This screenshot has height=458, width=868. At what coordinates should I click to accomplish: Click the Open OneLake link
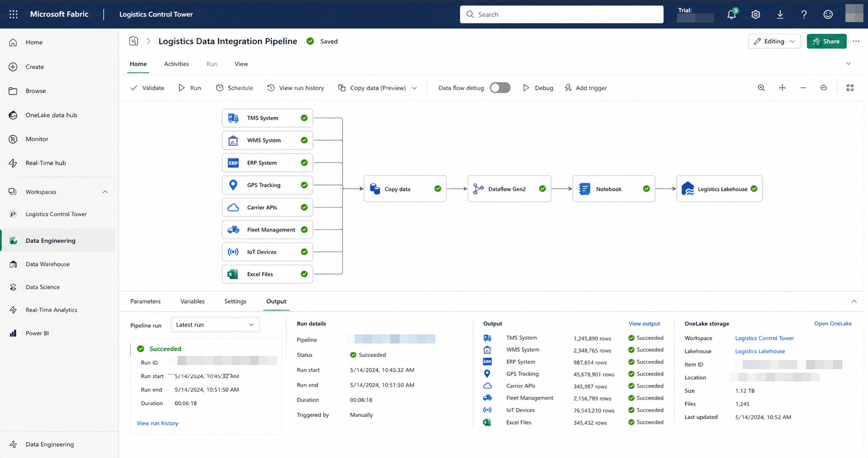(x=833, y=323)
